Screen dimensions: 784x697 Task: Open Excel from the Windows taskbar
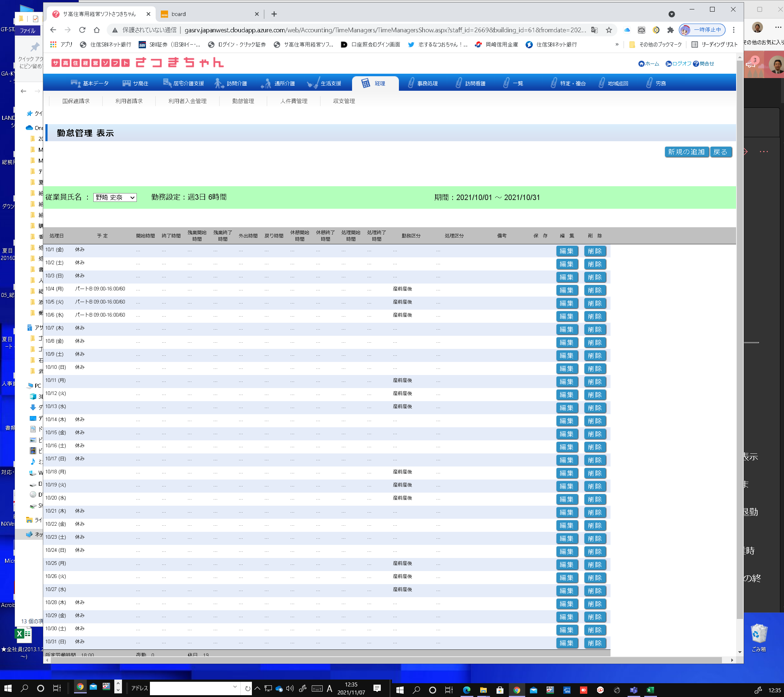(650, 690)
